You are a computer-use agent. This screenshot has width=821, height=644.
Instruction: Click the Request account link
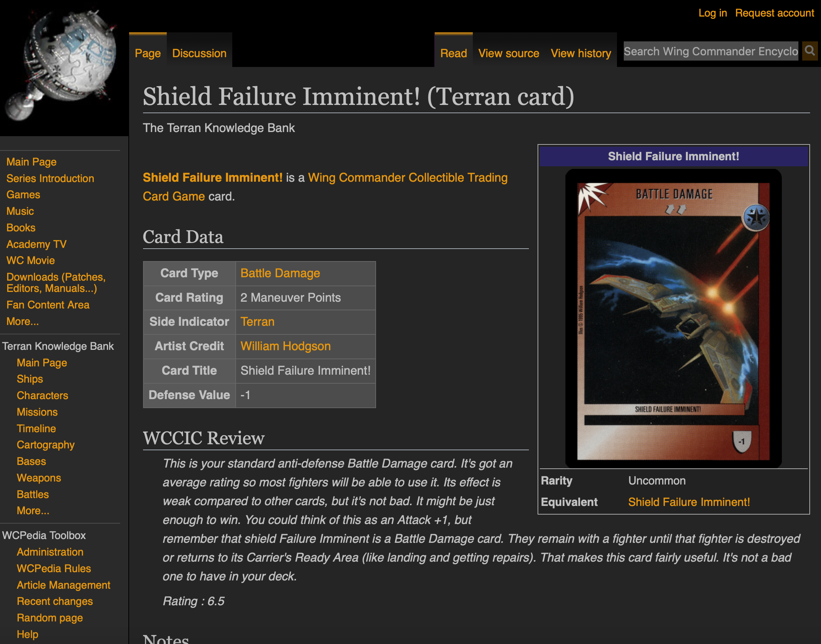click(x=774, y=13)
